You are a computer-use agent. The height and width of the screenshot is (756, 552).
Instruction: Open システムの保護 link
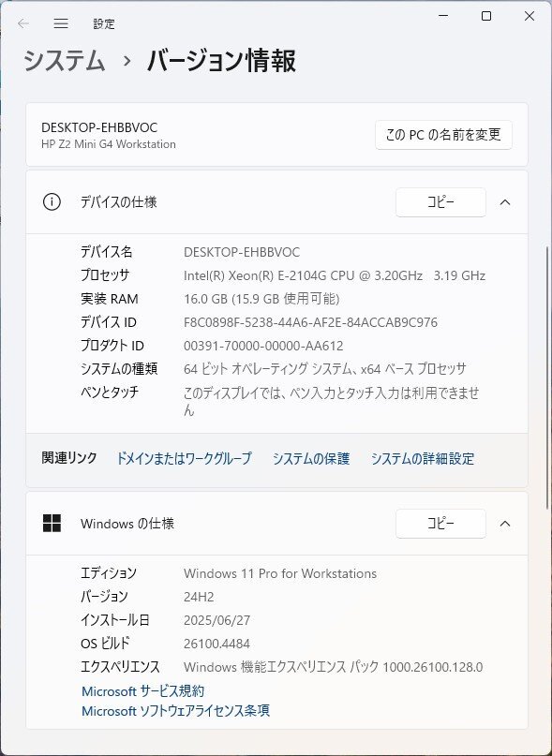pyautogui.click(x=311, y=458)
